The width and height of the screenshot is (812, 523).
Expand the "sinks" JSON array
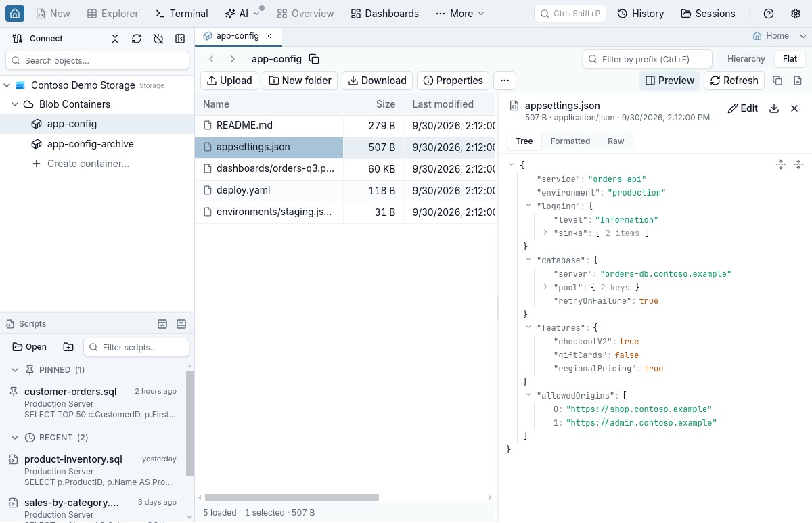545,233
